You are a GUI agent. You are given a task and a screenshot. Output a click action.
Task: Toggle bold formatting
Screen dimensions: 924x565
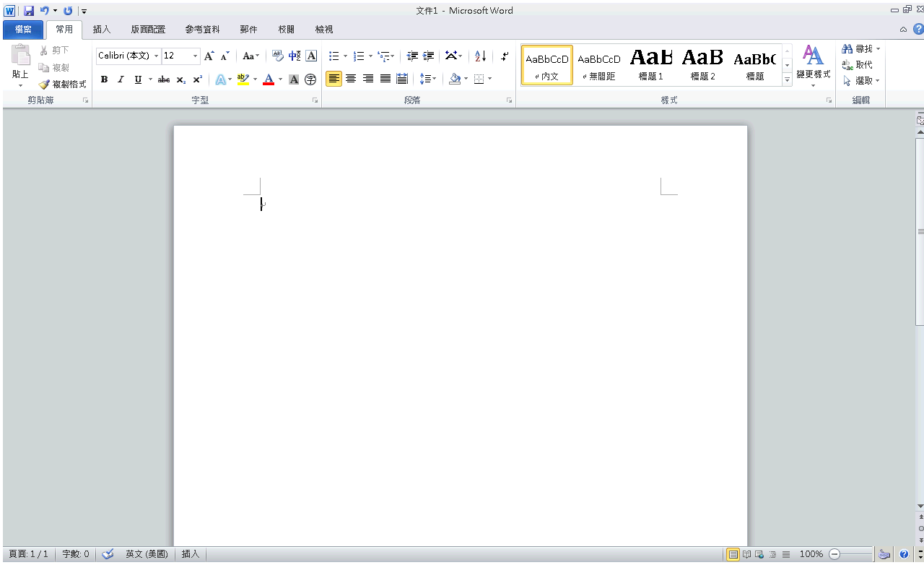click(104, 79)
